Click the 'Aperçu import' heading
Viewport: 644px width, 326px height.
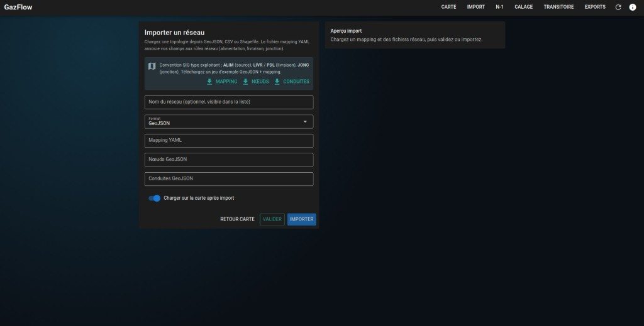[346, 31]
